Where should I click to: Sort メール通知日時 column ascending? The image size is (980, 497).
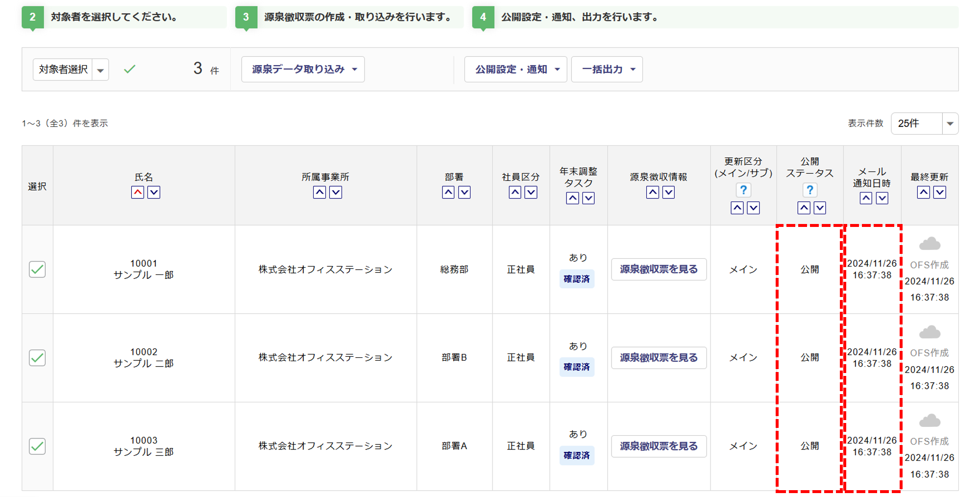866,199
